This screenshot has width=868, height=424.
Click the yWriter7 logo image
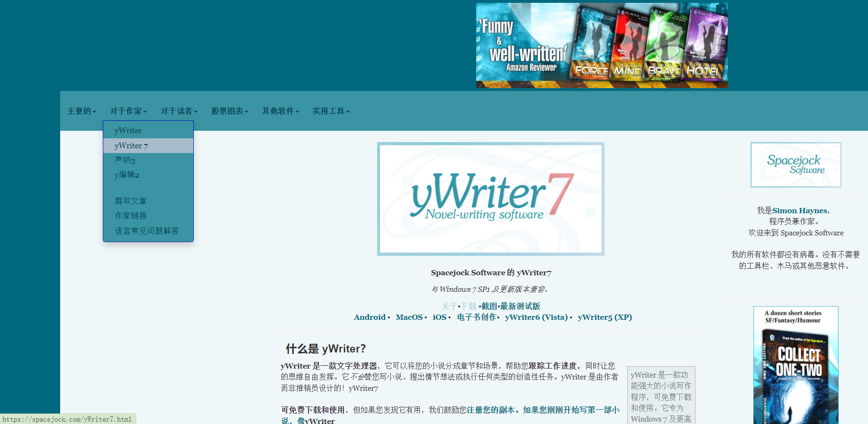[x=491, y=199]
